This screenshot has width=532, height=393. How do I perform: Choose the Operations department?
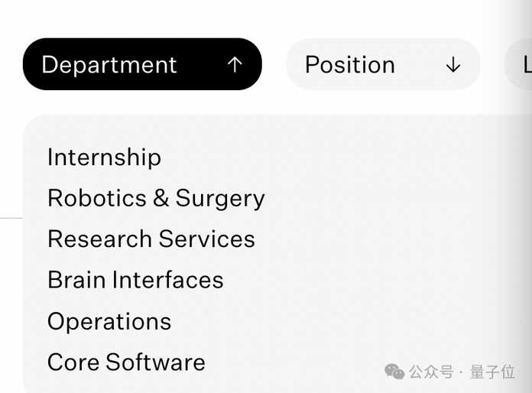click(109, 321)
